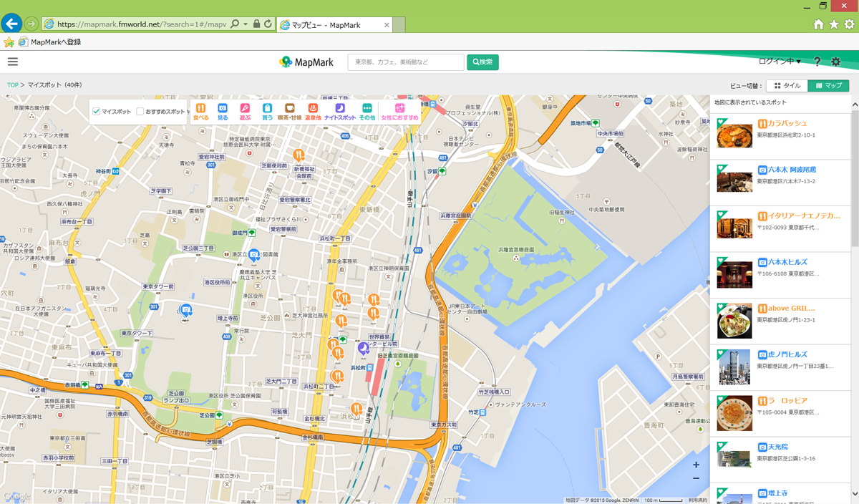Screen dimensions: 859x504
Task: Enable the おすすめスポット checkbox
Action: [140, 112]
